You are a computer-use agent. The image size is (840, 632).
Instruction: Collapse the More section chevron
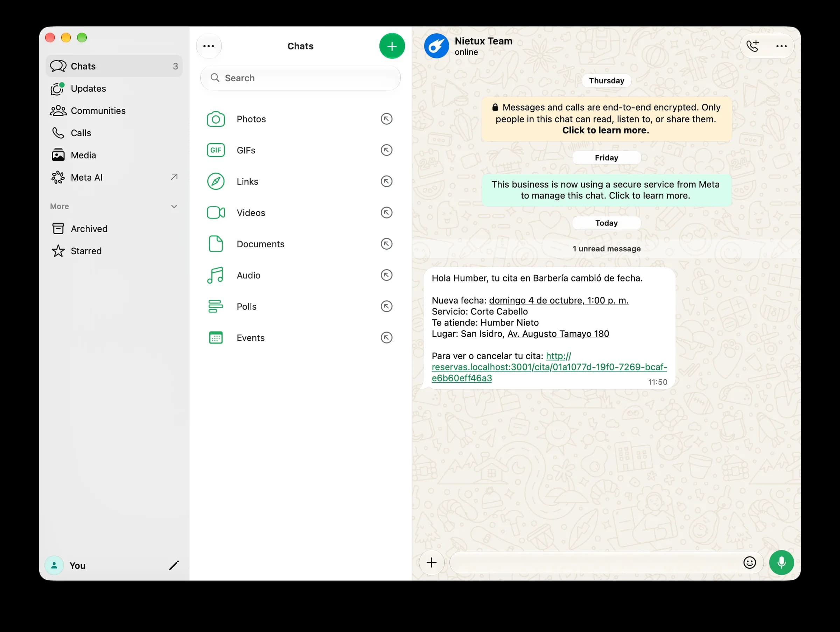pyautogui.click(x=174, y=207)
